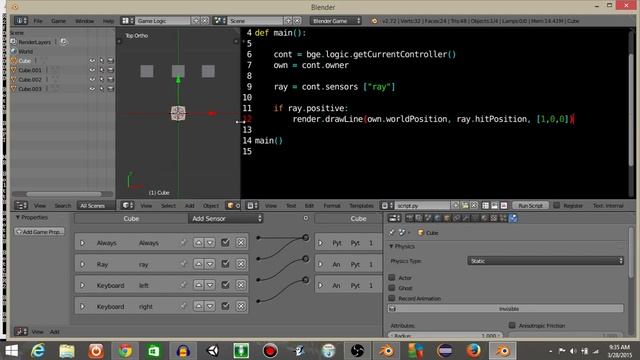The image size is (640, 360).
Task: Enable the Register checkbox
Action: pos(556,205)
